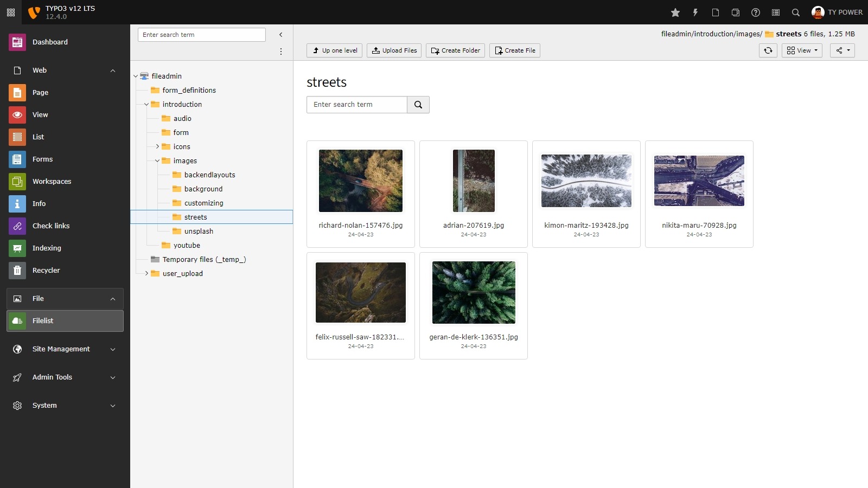Click the application grid icon
Viewport: 868px width, 488px height.
pyautogui.click(x=11, y=12)
